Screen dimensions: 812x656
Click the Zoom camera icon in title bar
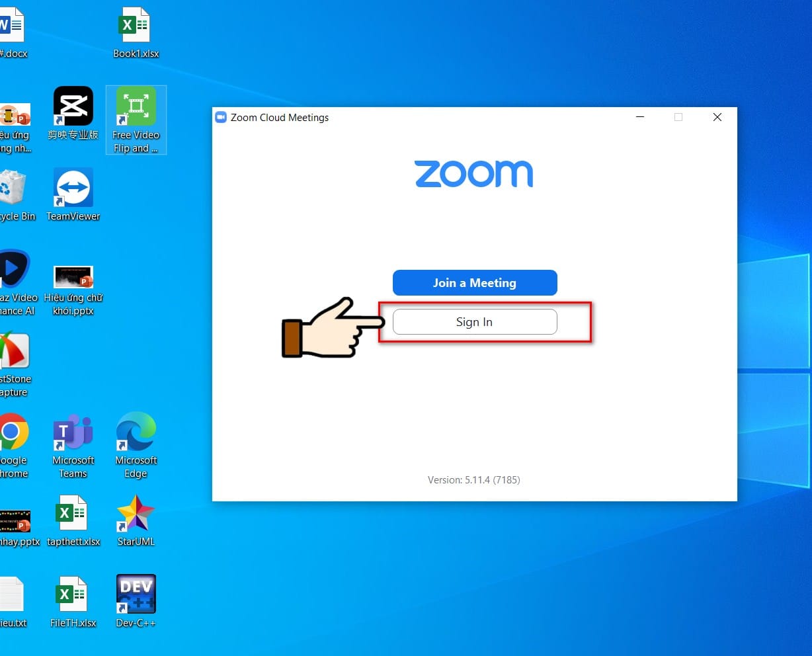[x=221, y=117]
